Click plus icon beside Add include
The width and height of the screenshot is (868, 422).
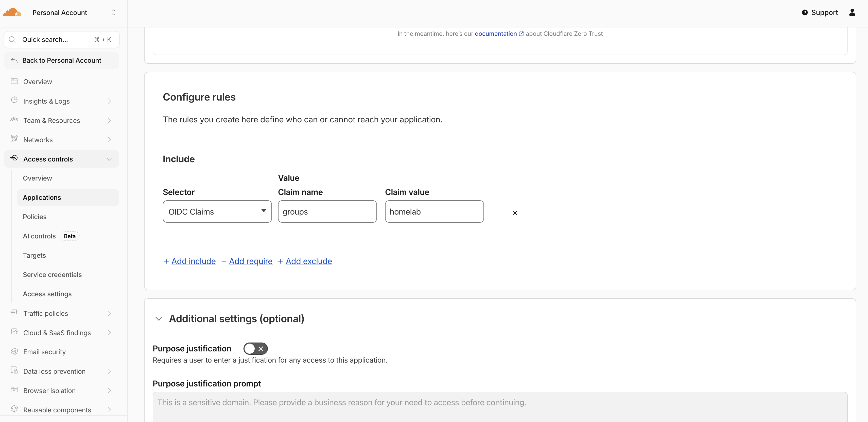(x=166, y=261)
